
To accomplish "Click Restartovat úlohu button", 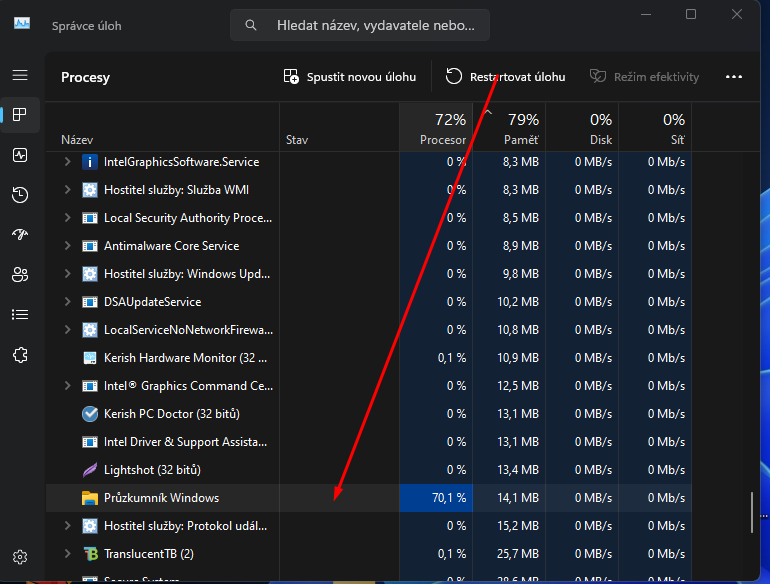I will coord(505,77).
